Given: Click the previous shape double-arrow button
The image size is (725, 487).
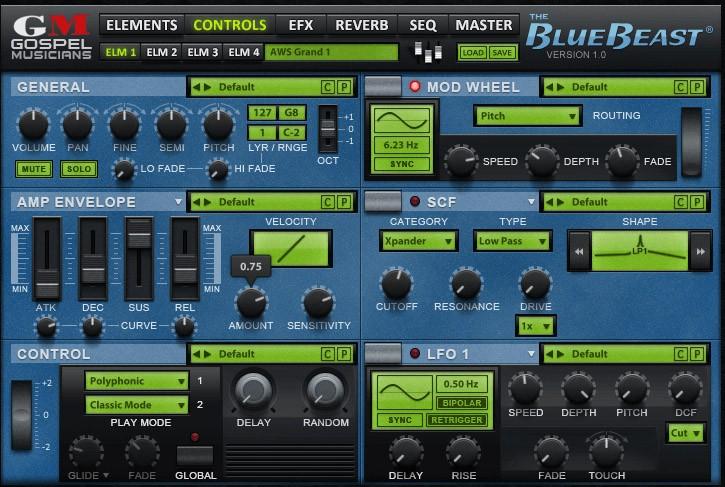Looking at the screenshot, I should 579,251.
